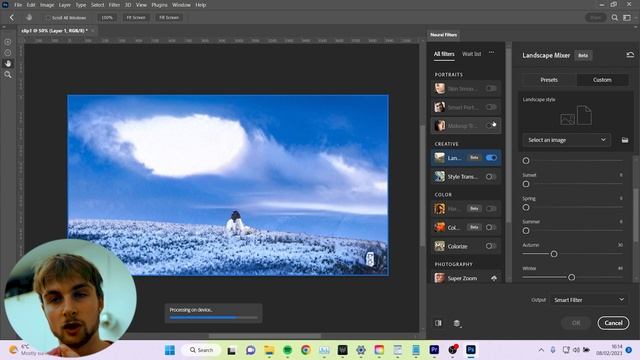The width and height of the screenshot is (640, 360).
Task: Click the Summer slider handle
Action: [526, 231]
